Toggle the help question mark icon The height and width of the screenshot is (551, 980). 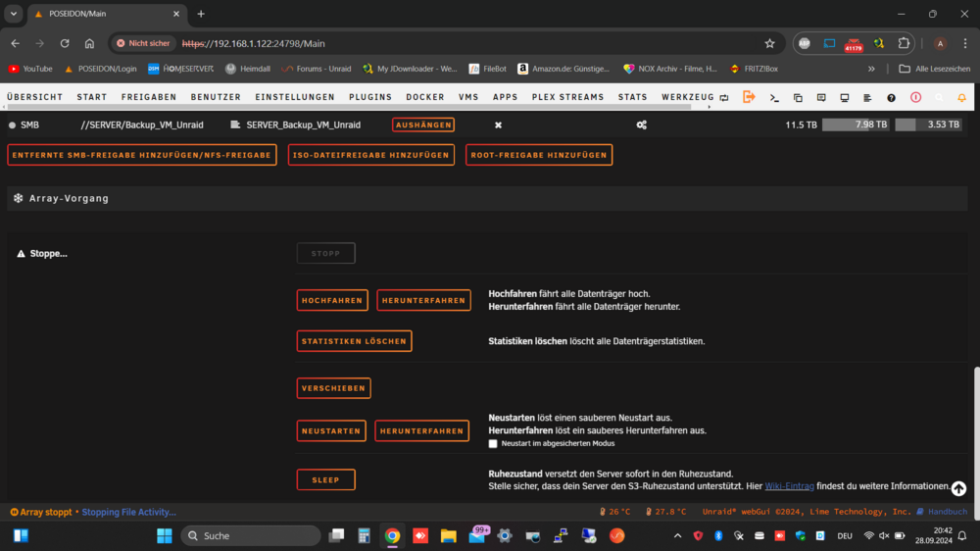click(891, 98)
